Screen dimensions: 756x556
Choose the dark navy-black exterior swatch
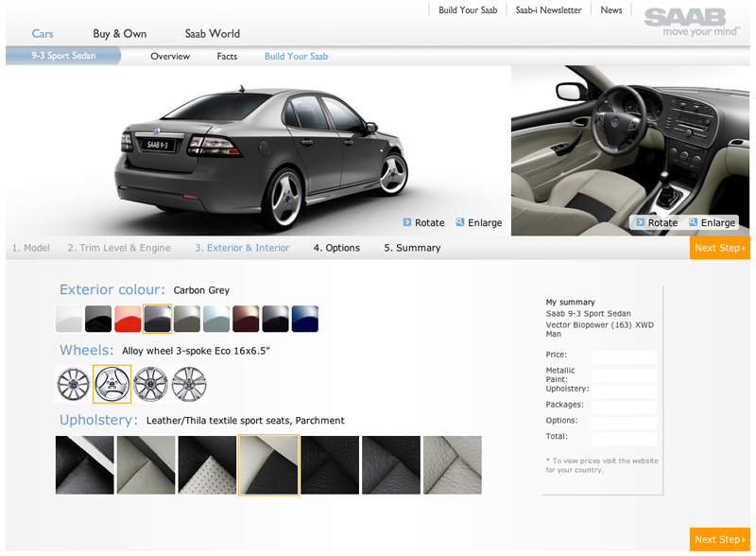tap(275, 319)
